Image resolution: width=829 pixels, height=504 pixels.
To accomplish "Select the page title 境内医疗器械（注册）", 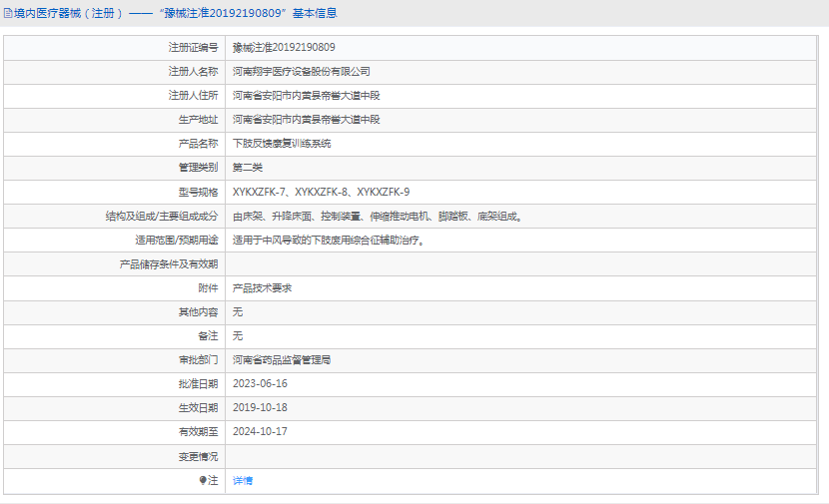I will tap(68, 13).
